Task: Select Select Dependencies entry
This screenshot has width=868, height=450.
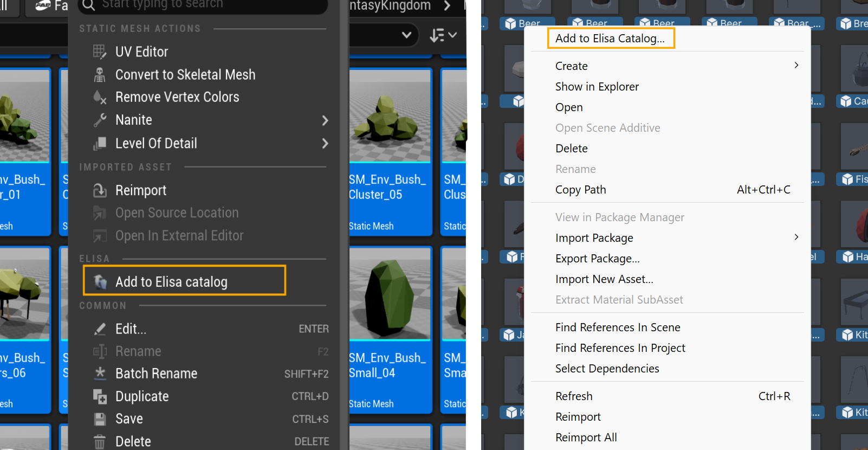Action: (x=607, y=369)
